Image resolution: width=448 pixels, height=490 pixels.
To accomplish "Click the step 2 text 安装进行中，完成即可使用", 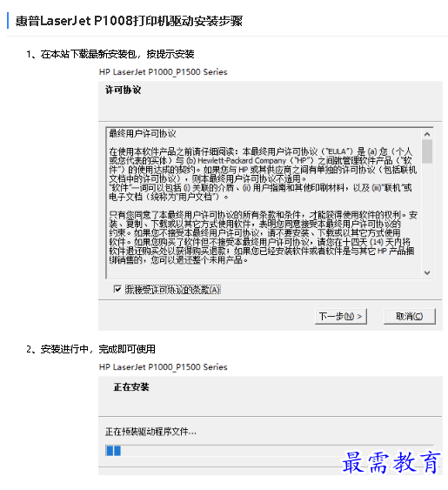I will tap(97, 349).
